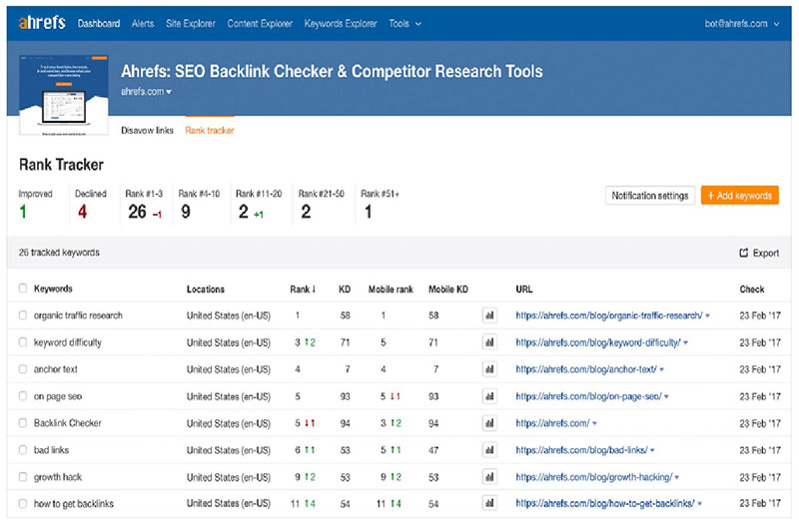Screen dimensions: 799x532
Task: Click the Export link
Action: click(759, 253)
